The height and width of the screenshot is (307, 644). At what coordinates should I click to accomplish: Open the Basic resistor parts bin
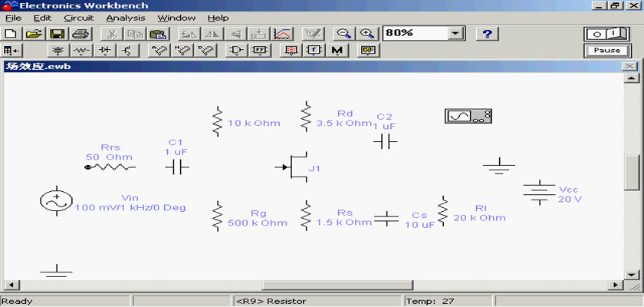pyautogui.click(x=81, y=51)
